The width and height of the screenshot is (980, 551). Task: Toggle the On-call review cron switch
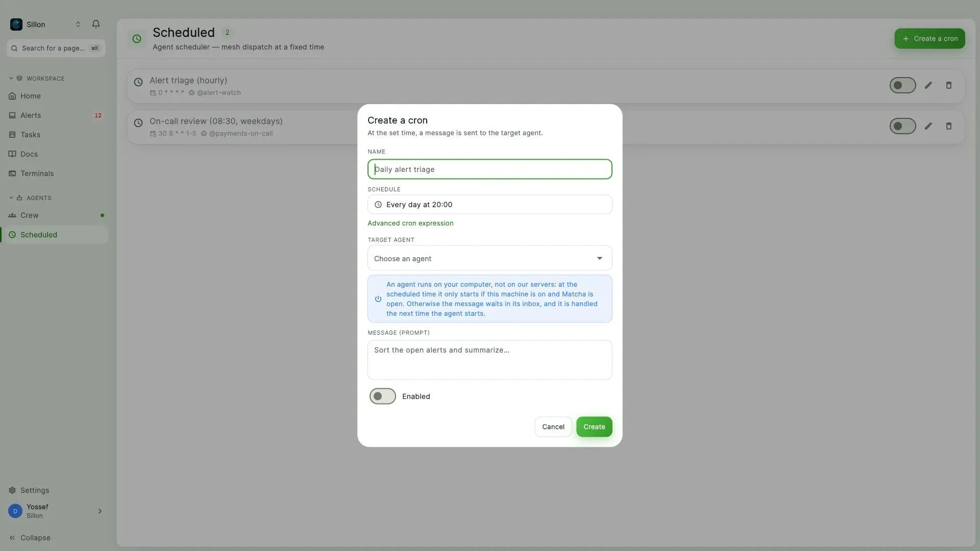click(x=902, y=126)
